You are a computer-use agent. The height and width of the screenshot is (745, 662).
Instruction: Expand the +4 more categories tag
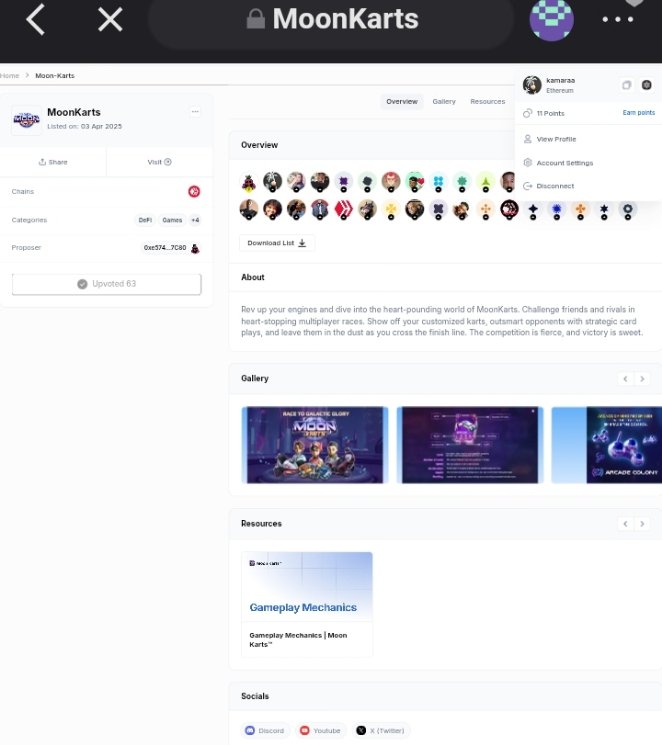(x=195, y=220)
